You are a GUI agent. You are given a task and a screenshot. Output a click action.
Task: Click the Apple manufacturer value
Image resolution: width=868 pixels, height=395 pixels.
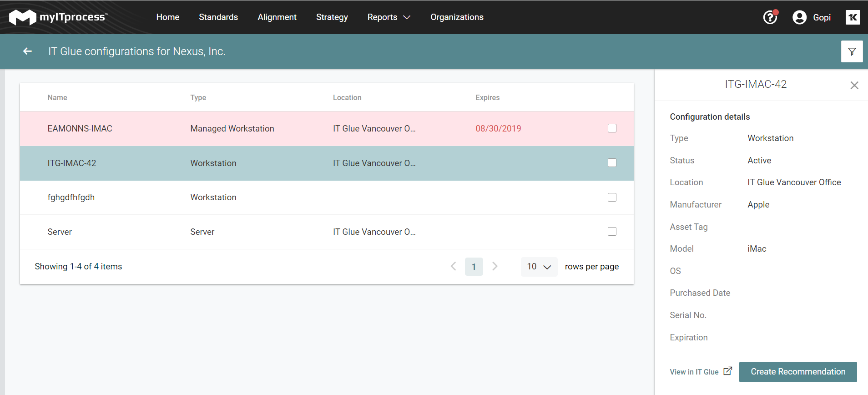(758, 205)
